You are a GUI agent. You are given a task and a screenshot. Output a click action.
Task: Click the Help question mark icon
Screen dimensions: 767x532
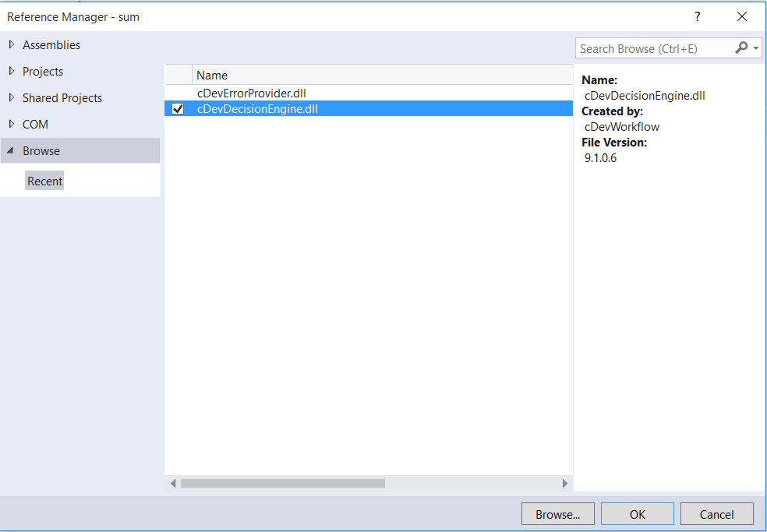click(697, 16)
